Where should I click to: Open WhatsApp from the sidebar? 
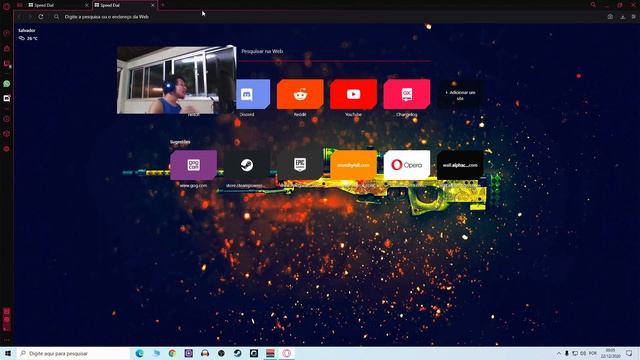[x=7, y=84]
